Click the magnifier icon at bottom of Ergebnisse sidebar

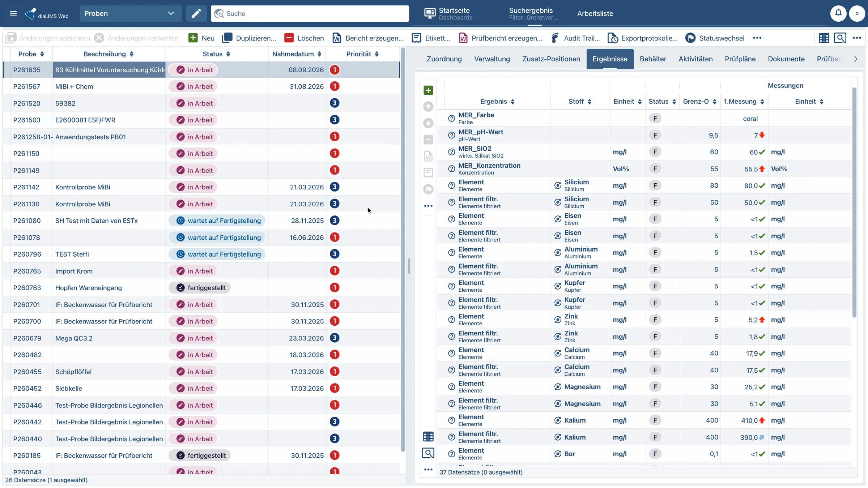pos(428,453)
